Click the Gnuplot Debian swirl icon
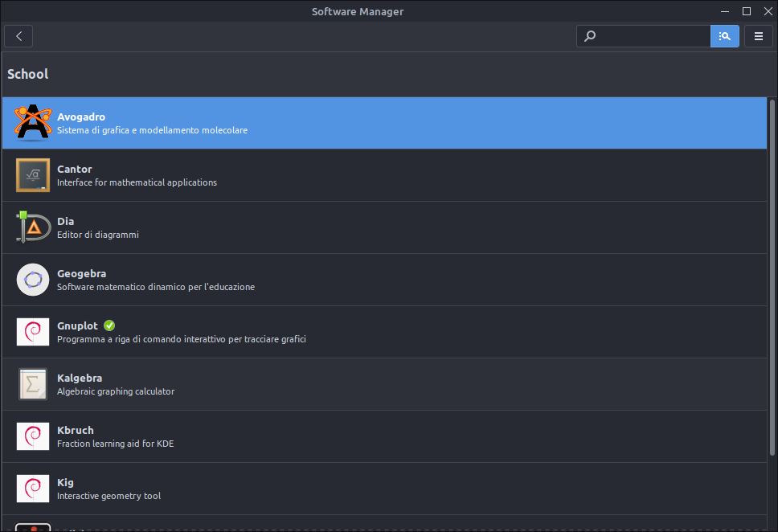The image size is (778, 532). (x=33, y=332)
